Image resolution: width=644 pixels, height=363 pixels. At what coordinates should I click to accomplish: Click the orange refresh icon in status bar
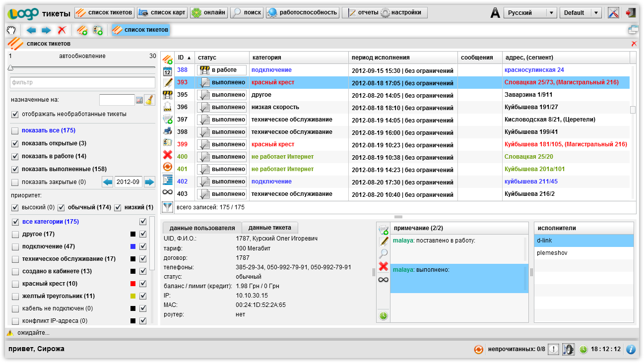coord(478,349)
